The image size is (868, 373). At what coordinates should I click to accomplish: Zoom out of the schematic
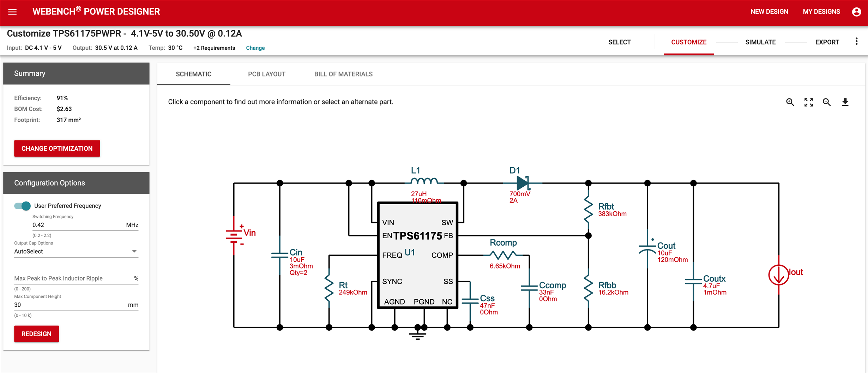point(827,102)
